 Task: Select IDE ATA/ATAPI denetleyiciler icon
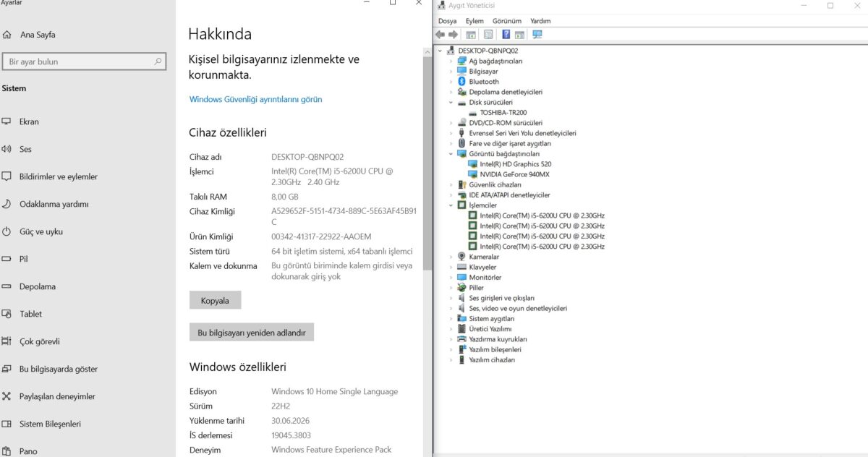(x=461, y=195)
